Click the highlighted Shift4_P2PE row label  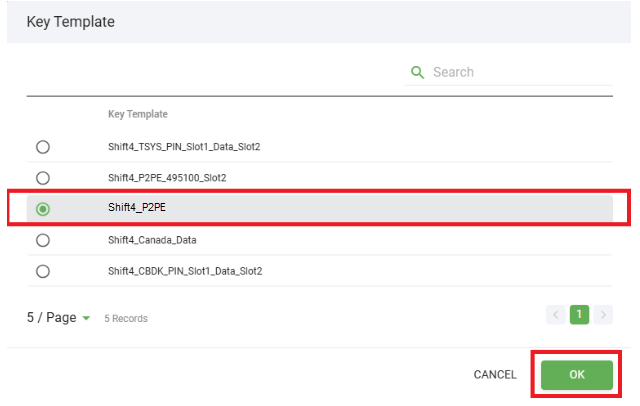137,209
